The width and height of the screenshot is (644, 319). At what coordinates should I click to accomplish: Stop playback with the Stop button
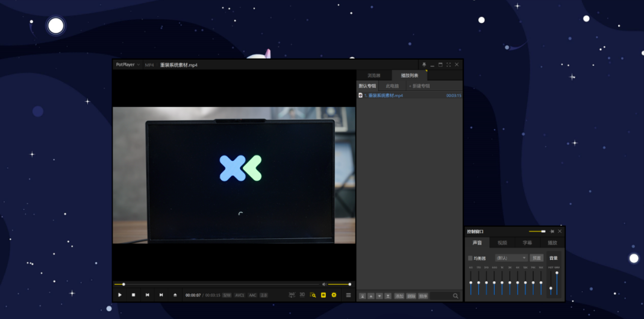click(x=134, y=295)
